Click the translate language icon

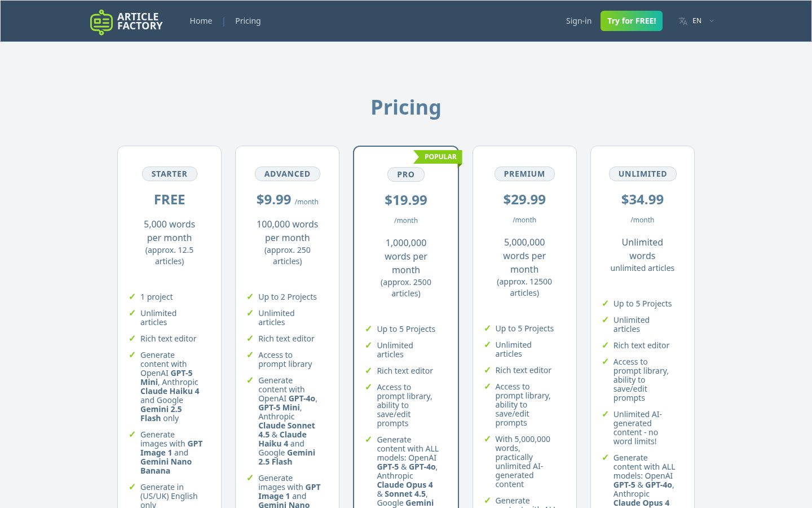(x=683, y=21)
